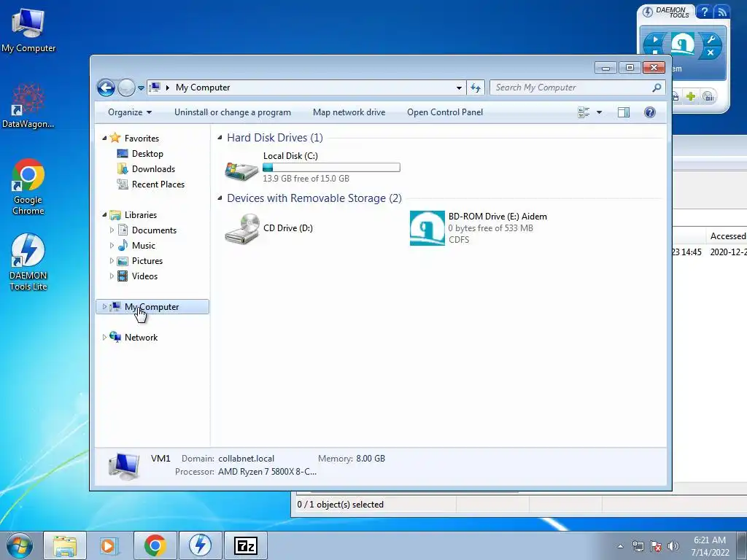This screenshot has height=560, width=747.
Task: Open the view options dropdown arrow
Action: coord(599,112)
